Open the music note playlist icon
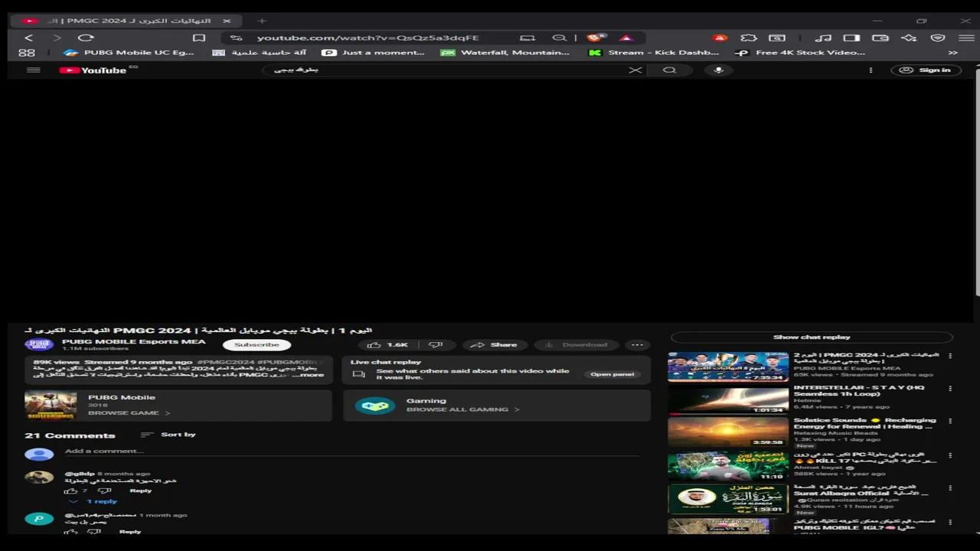The height and width of the screenshot is (551, 980). click(823, 37)
